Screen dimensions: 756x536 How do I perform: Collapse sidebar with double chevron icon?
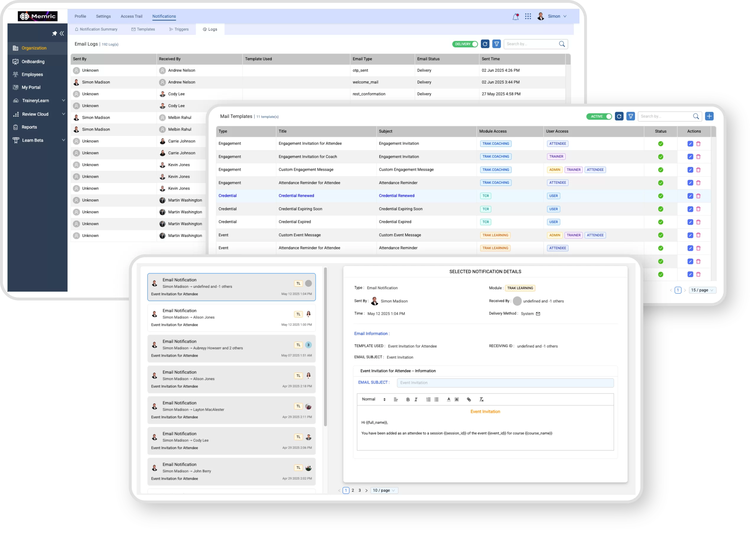[62, 33]
